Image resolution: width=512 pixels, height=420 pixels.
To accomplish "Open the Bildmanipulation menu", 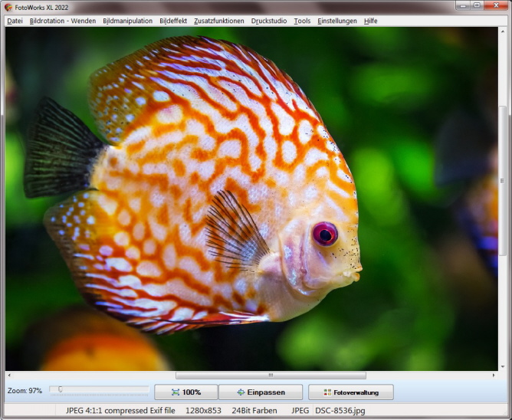I will [127, 21].
